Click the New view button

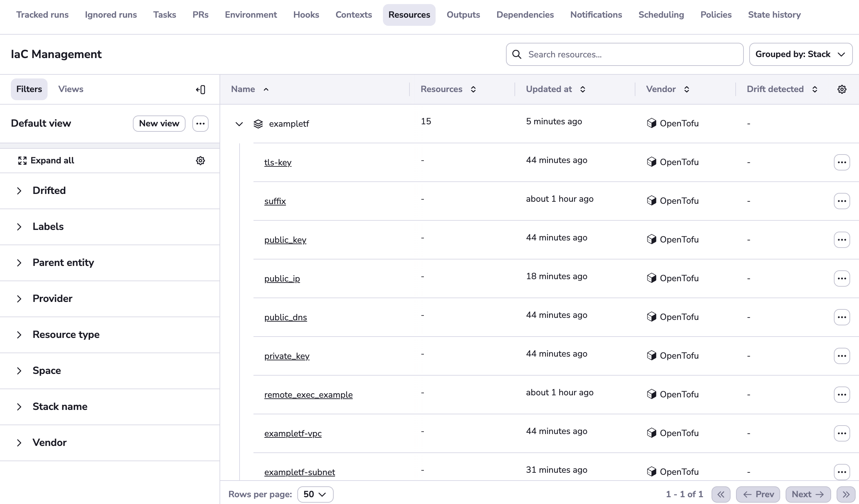[x=159, y=123]
